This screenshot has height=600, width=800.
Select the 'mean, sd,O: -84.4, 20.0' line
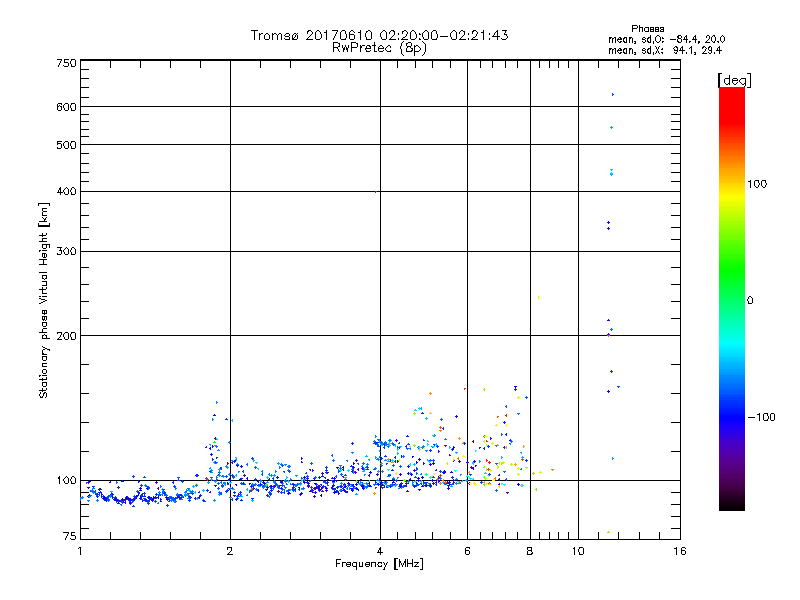[666, 39]
